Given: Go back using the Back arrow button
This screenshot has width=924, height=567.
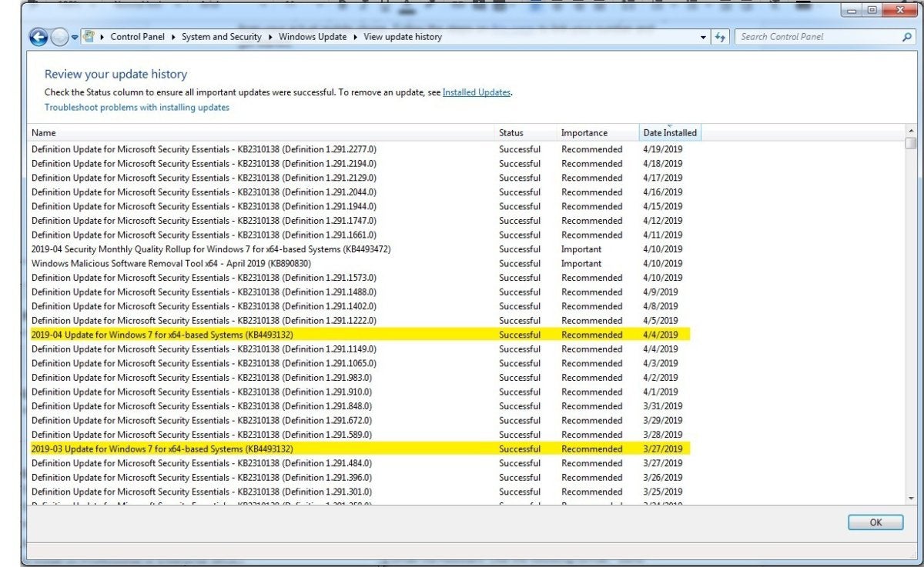Looking at the screenshot, I should pyautogui.click(x=38, y=37).
